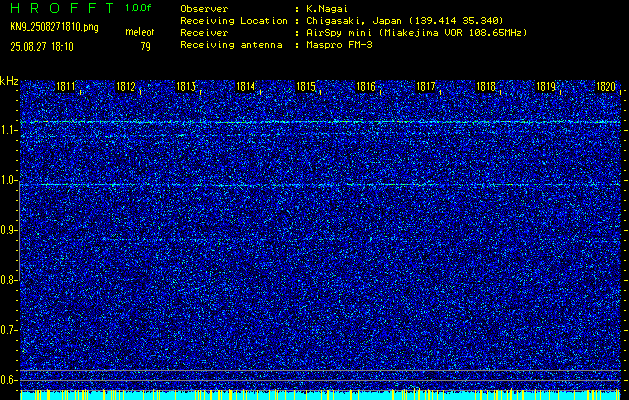Click the meteor count value 79
Screen dimensions: 629x400
(145, 47)
